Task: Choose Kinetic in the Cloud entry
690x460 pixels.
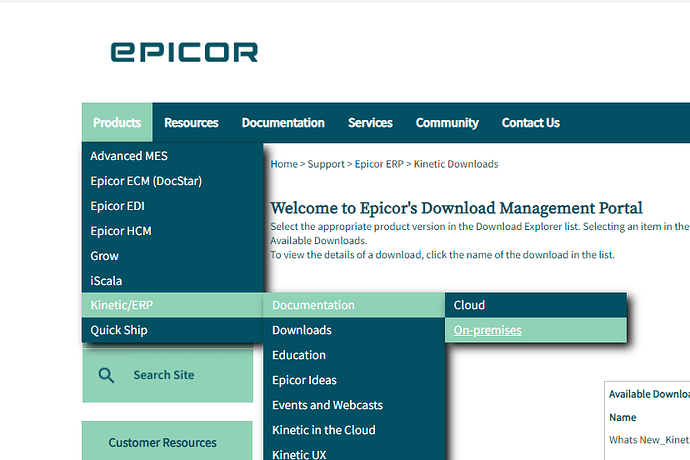Action: coord(354,430)
